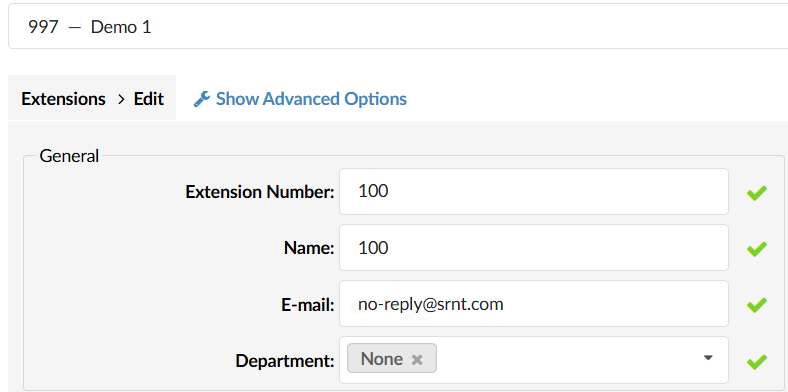Click the breadcrumb chevron between Extensions and Edit
This screenshot has height=392, width=788.
[x=121, y=99]
